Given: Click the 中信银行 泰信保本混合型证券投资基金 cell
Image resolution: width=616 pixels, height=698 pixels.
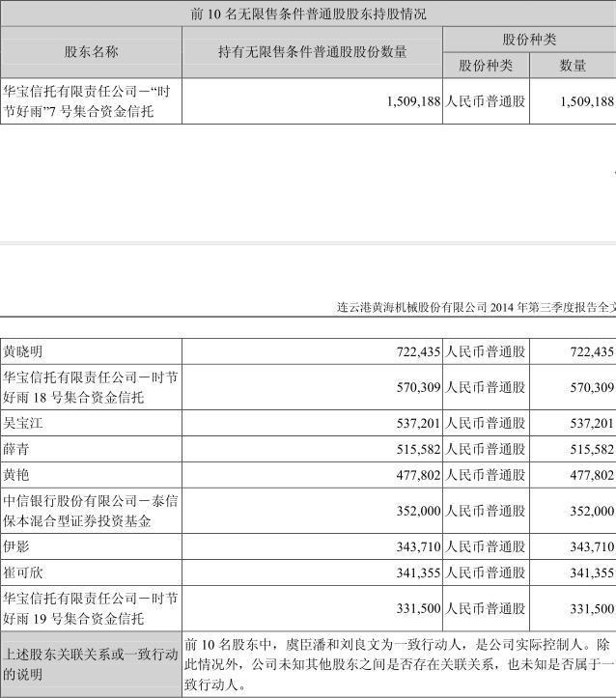Looking at the screenshot, I should (91, 511).
